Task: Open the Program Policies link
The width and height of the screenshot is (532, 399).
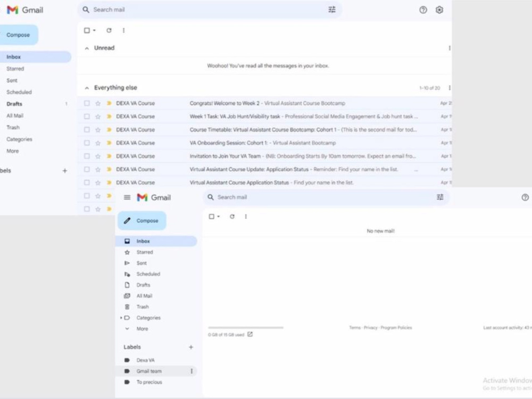Action: click(396, 328)
